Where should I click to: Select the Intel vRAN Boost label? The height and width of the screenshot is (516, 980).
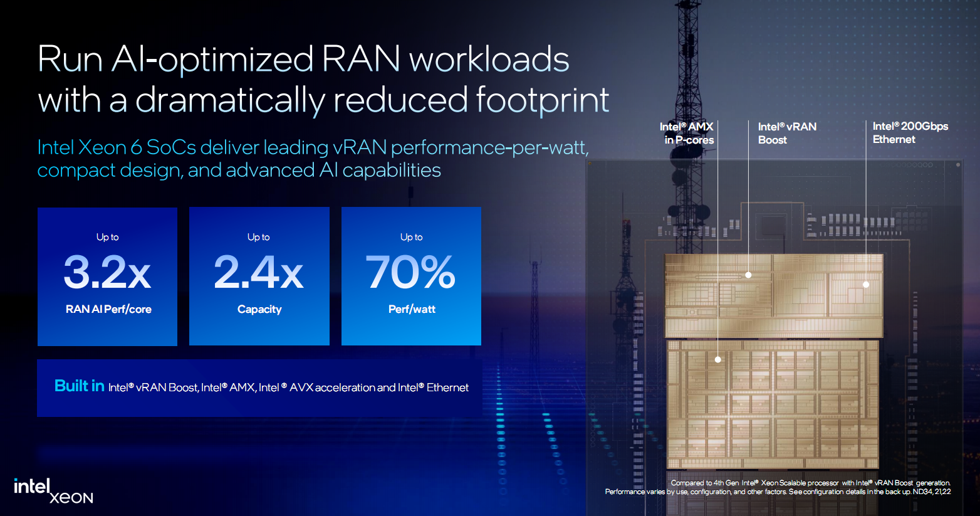tap(786, 133)
